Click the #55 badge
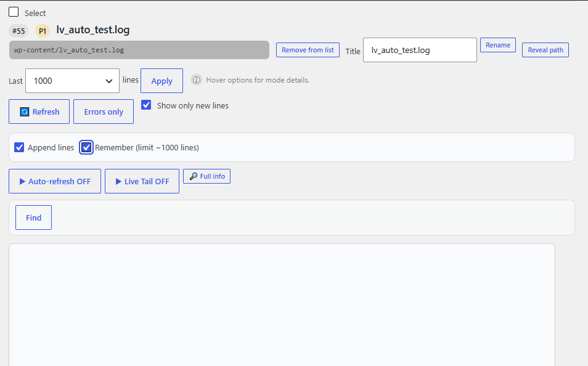Screen dimensions: 588x366 [x=18, y=31]
